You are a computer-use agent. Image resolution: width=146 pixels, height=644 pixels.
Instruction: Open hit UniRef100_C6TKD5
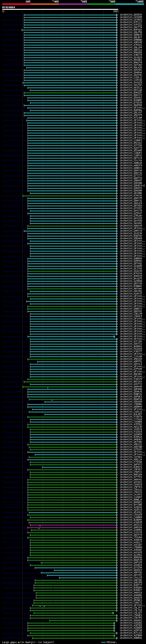(x=131, y=17)
